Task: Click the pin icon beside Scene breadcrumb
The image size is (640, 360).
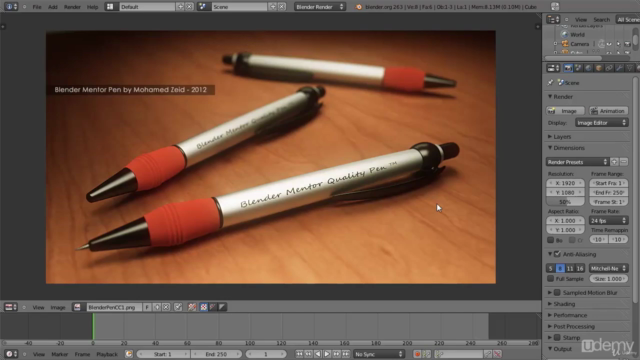Action: [550, 82]
